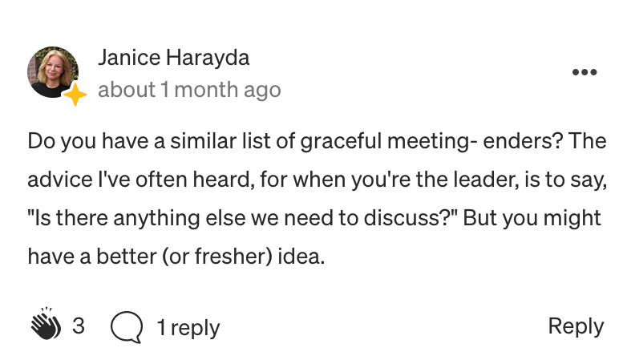The image size is (627, 364).
Task: Show who clapped via the count 3
Action: (x=79, y=326)
